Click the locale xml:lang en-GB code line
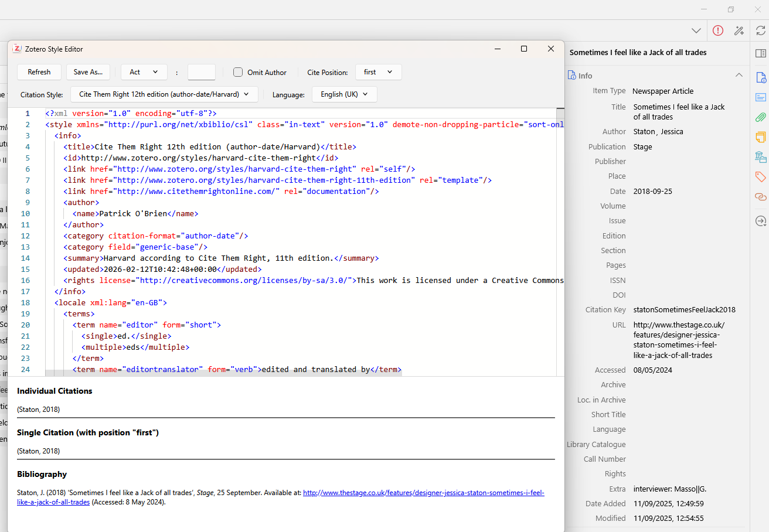 111,302
